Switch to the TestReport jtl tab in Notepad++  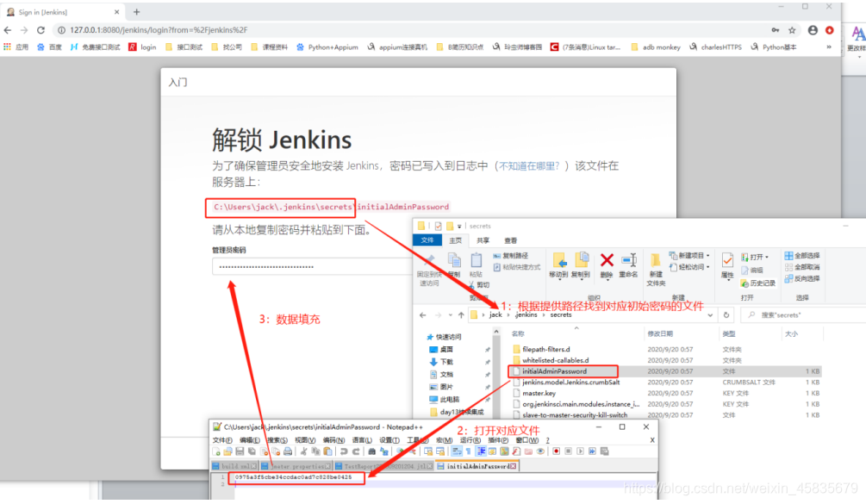[x=383, y=466]
